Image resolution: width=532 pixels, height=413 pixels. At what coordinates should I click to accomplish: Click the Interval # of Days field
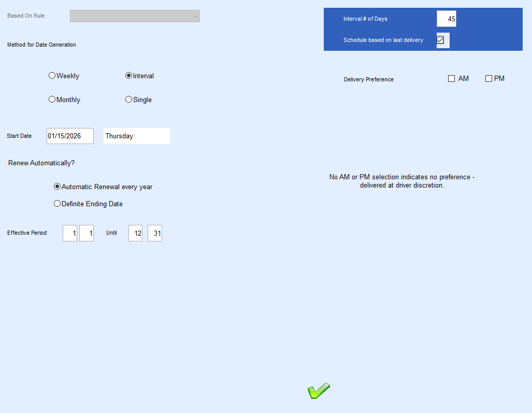(x=446, y=19)
